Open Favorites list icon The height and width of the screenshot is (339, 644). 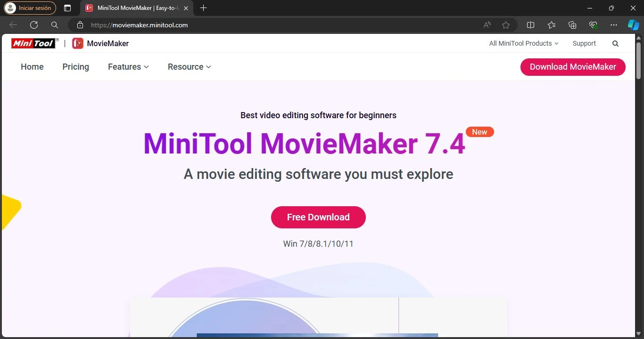click(x=552, y=25)
